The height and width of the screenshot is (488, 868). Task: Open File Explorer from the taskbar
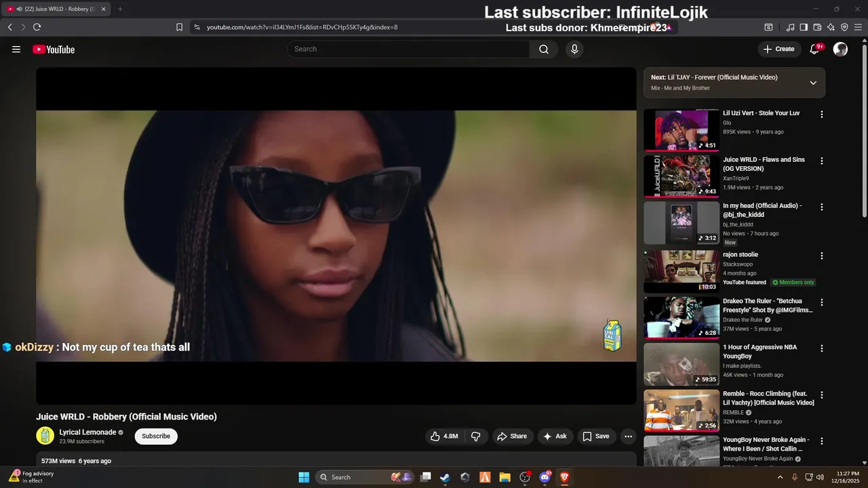coord(505,477)
